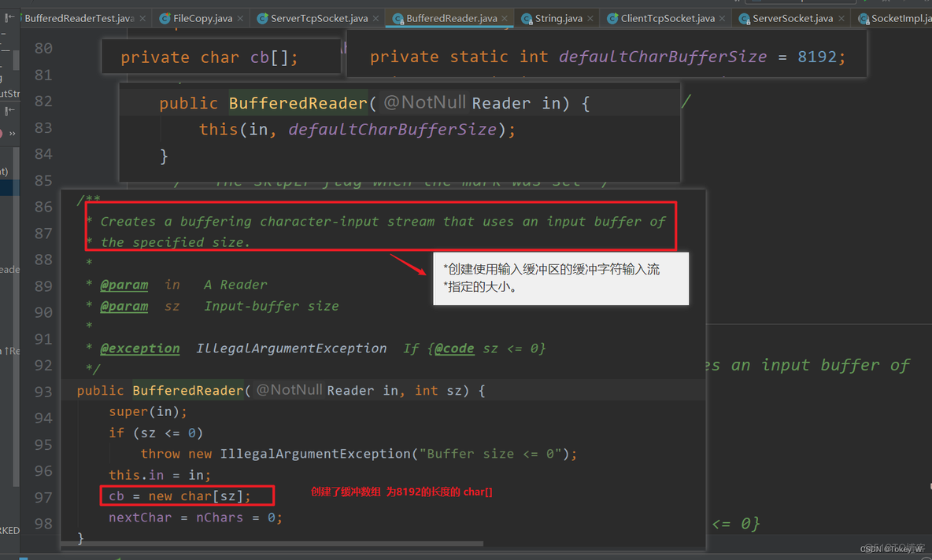Screen dimensions: 932x560
Task: Close the String.java tab
Action: click(x=590, y=19)
